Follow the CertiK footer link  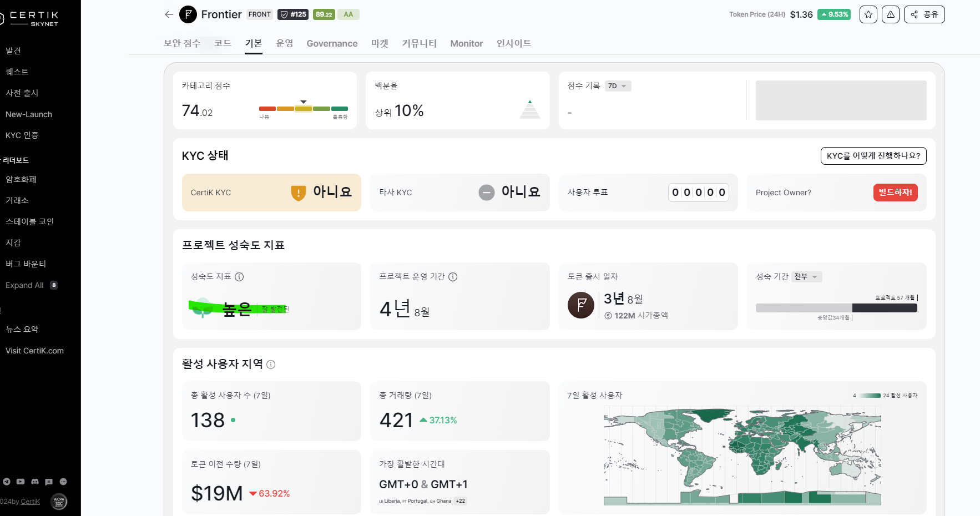(30, 502)
